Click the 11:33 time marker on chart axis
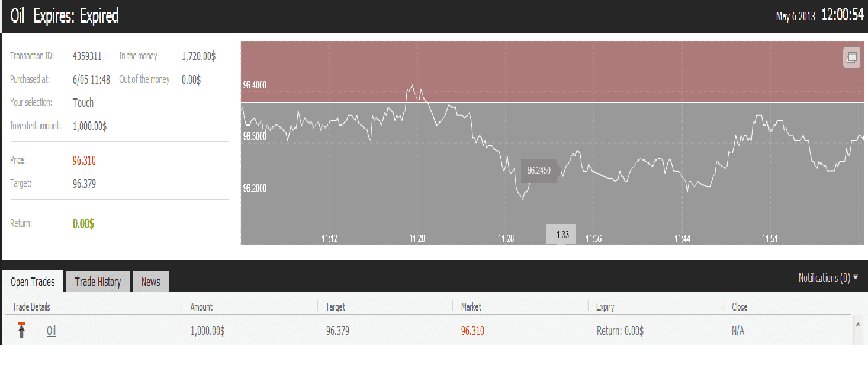This screenshot has height=384, width=868. point(561,235)
